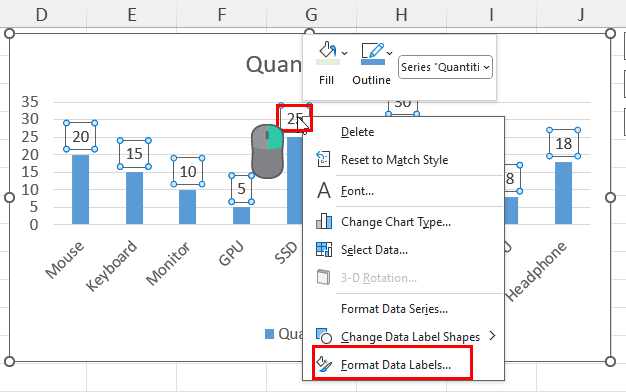
Task: Click the Mouse bar in the chart
Action: click(x=81, y=190)
